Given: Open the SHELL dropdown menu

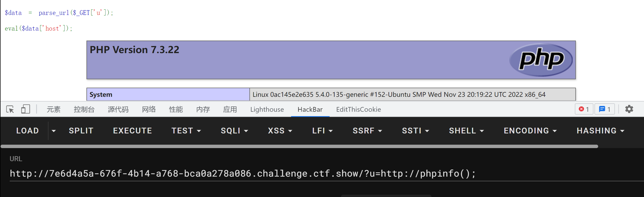Looking at the screenshot, I should [466, 131].
